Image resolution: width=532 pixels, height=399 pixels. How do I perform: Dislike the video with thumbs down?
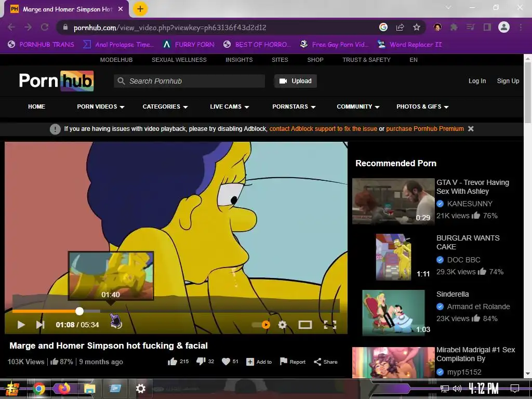click(201, 362)
